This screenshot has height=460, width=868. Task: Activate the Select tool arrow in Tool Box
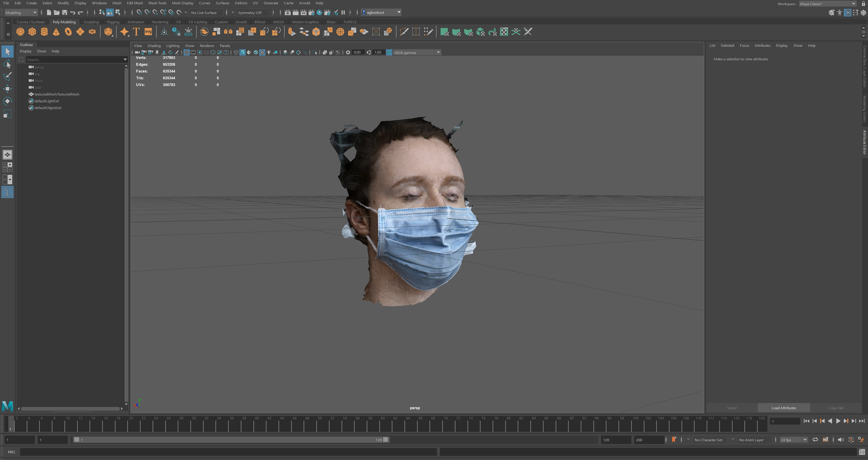coord(7,51)
